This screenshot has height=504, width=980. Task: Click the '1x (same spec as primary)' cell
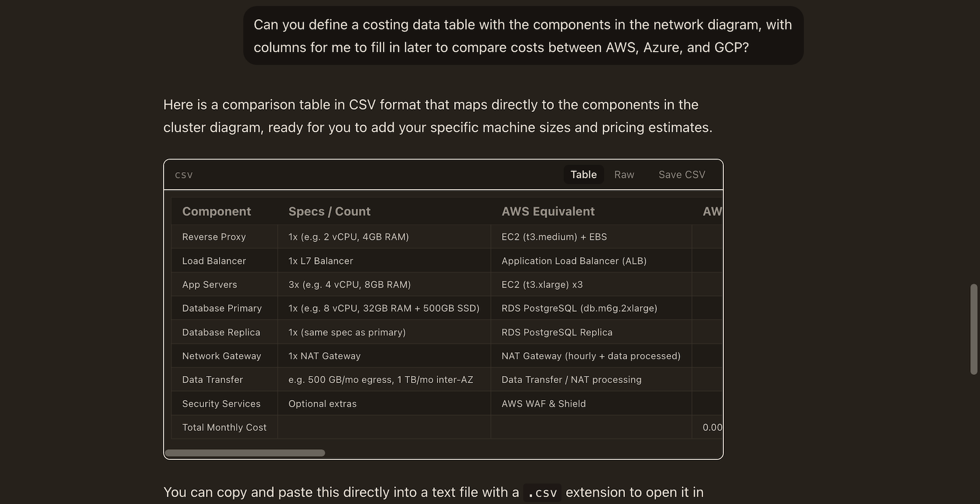point(384,332)
